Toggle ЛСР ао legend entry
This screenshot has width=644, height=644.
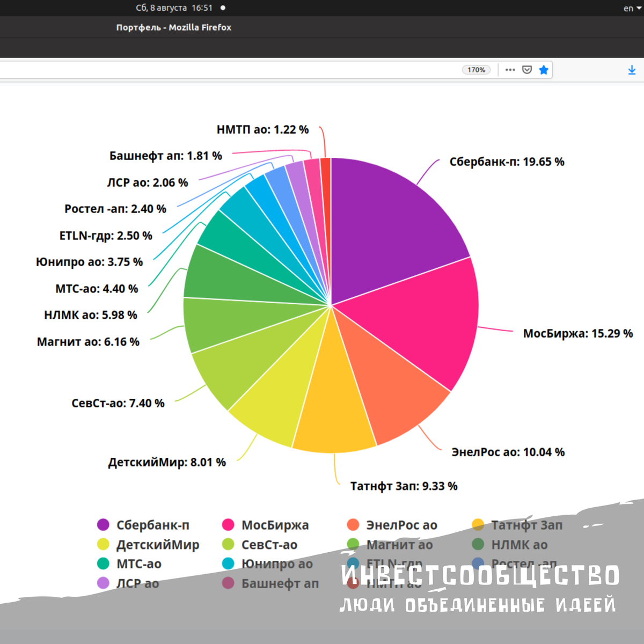point(128,583)
